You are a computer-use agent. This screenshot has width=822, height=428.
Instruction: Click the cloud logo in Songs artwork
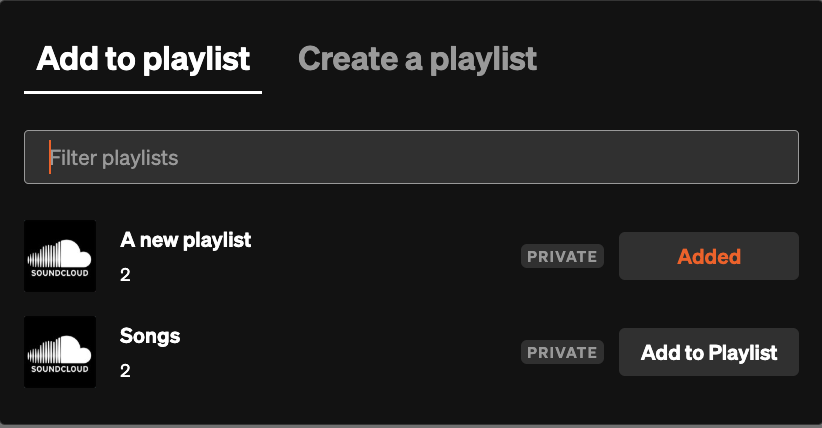60,347
